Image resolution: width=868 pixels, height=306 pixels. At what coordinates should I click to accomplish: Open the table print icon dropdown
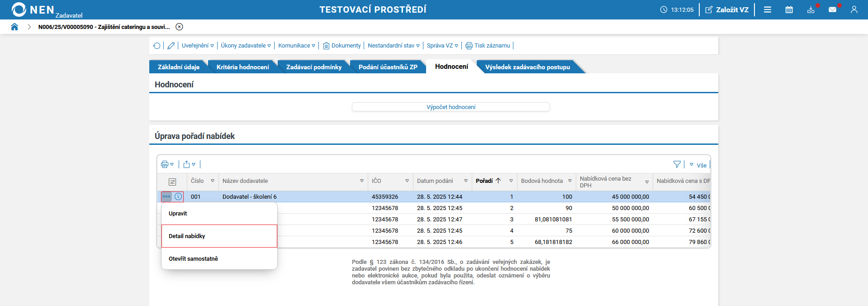[x=167, y=164]
